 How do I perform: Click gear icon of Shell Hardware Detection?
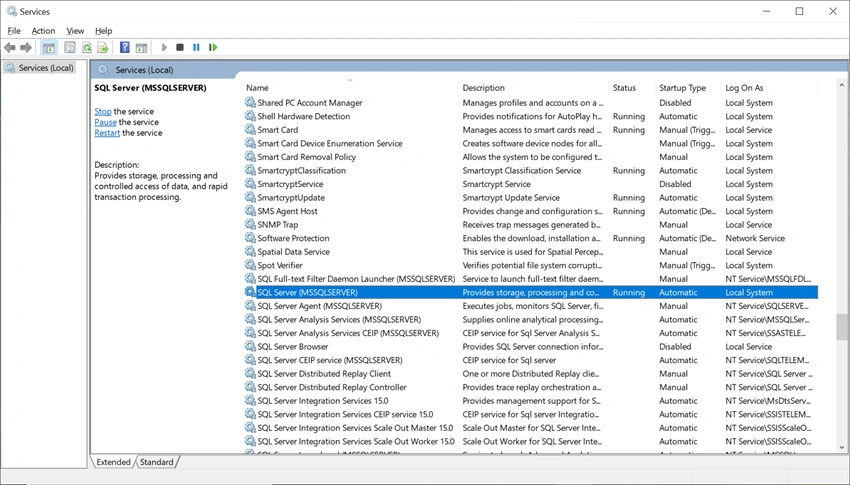tap(250, 116)
